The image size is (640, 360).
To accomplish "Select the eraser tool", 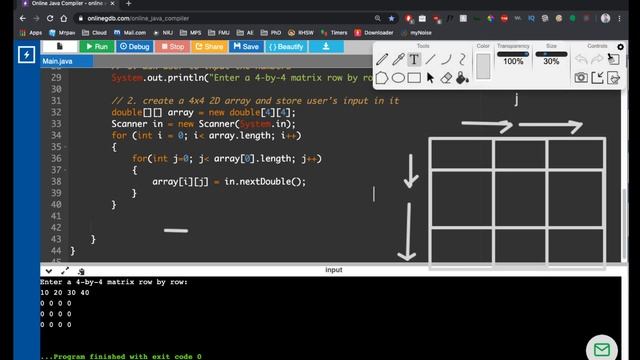I will [x=446, y=78].
